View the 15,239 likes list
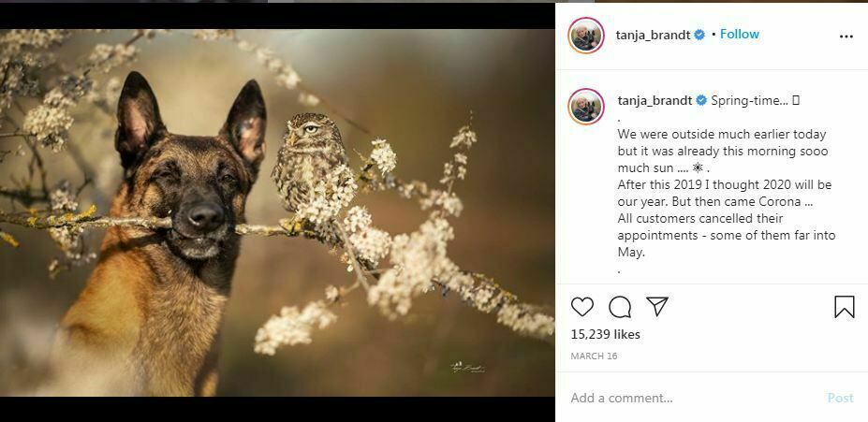 [x=605, y=335]
